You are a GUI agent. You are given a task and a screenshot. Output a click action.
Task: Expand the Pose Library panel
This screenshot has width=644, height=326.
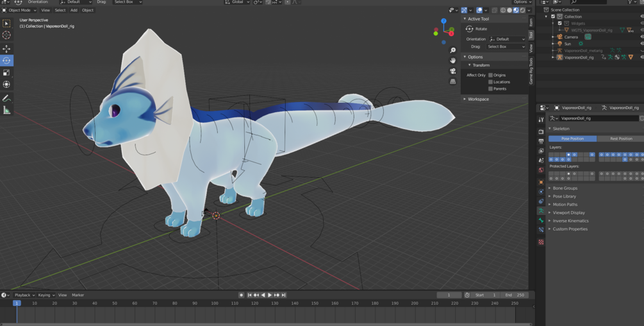point(565,196)
